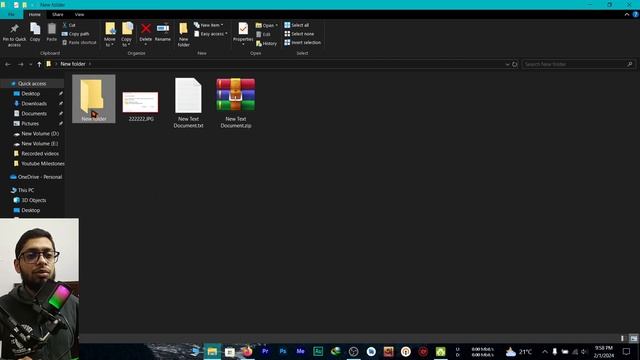The width and height of the screenshot is (640, 360).
Task: Select New Text Document.txt file
Action: (x=188, y=103)
